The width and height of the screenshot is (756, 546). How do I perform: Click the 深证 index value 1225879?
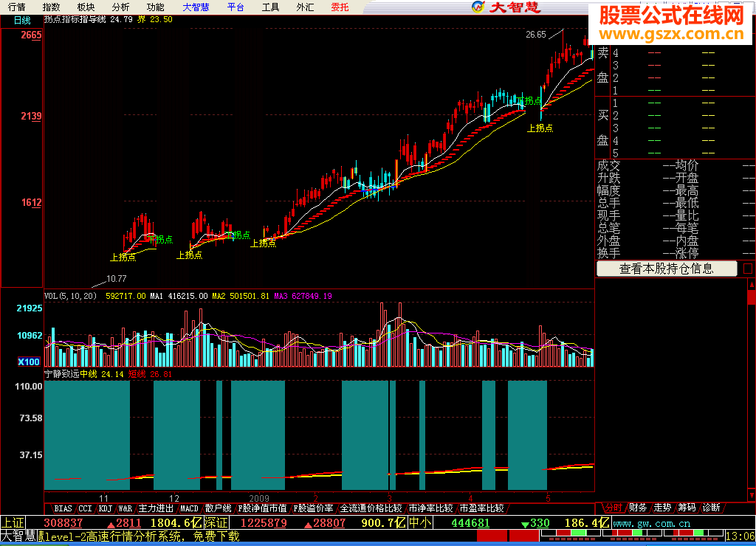[264, 523]
